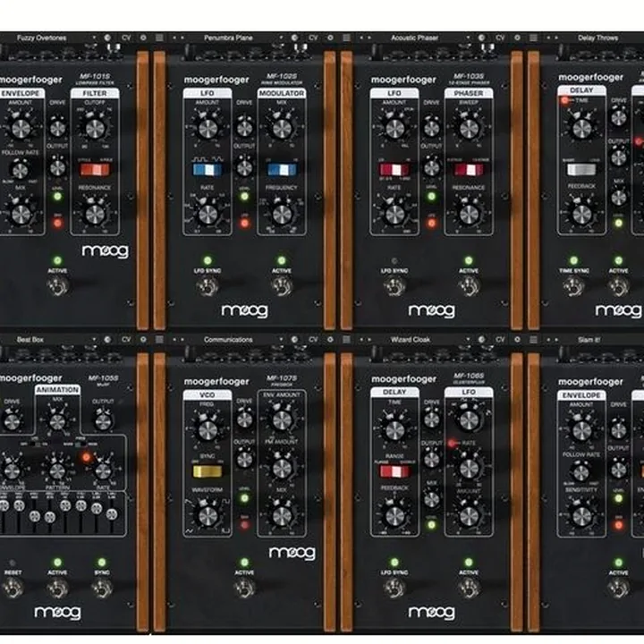Open Communications preset dropdown
This screenshot has height=644, width=644.
(x=281, y=340)
